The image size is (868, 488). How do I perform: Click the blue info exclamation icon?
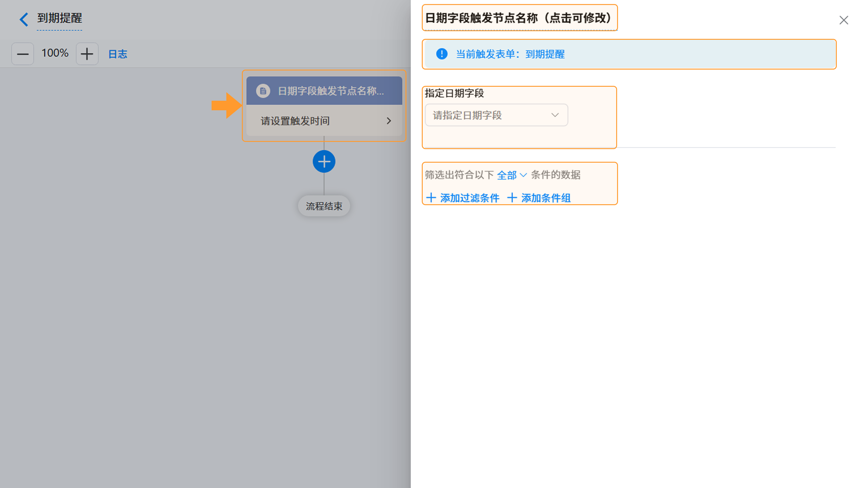(x=441, y=54)
